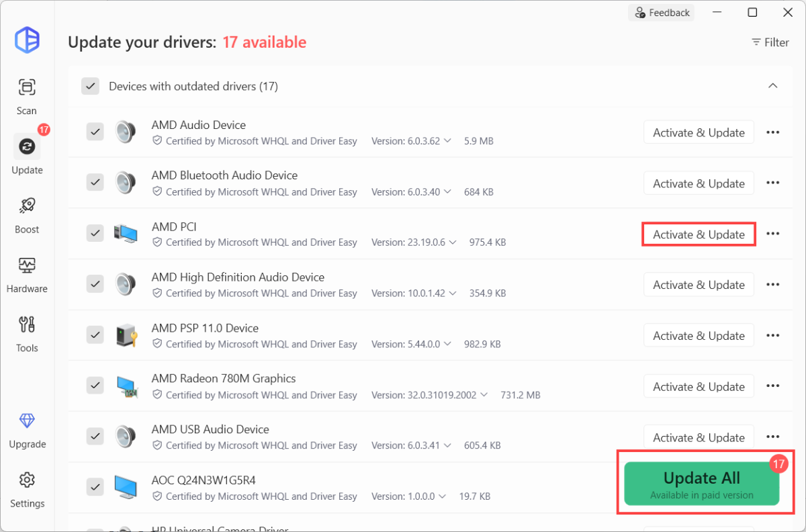Open the Upgrade diamond section

pos(27,430)
